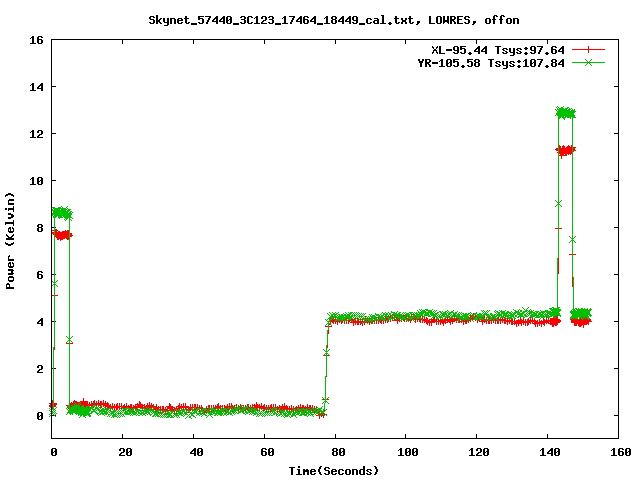This screenshot has height=480, width=640.
Task: Click x-axis tick label 140
Action: pyautogui.click(x=550, y=452)
